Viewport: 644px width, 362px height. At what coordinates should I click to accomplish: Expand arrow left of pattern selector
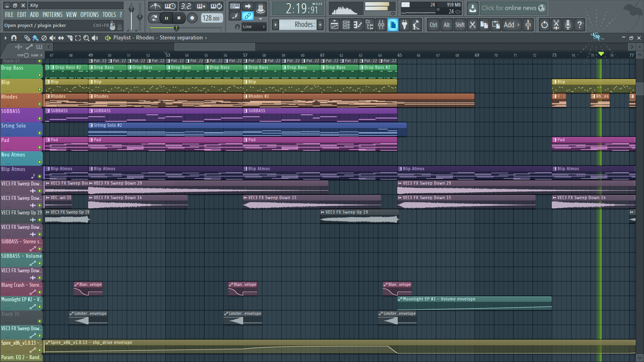[x=276, y=25]
